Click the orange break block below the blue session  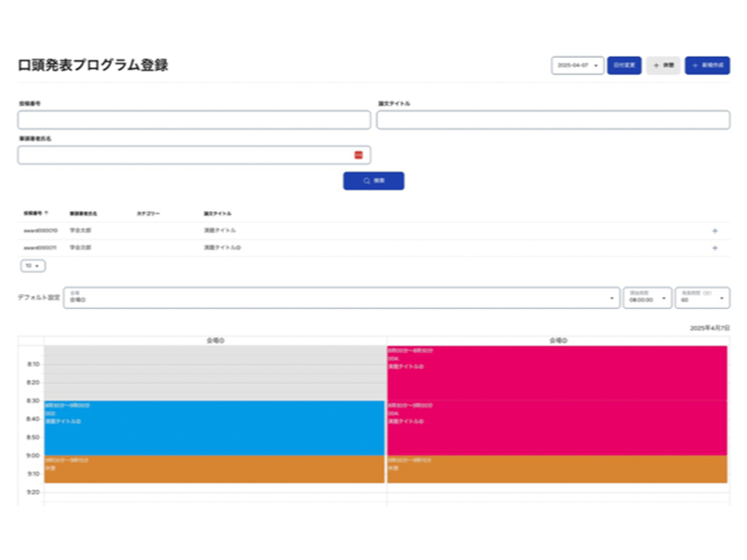(215, 469)
